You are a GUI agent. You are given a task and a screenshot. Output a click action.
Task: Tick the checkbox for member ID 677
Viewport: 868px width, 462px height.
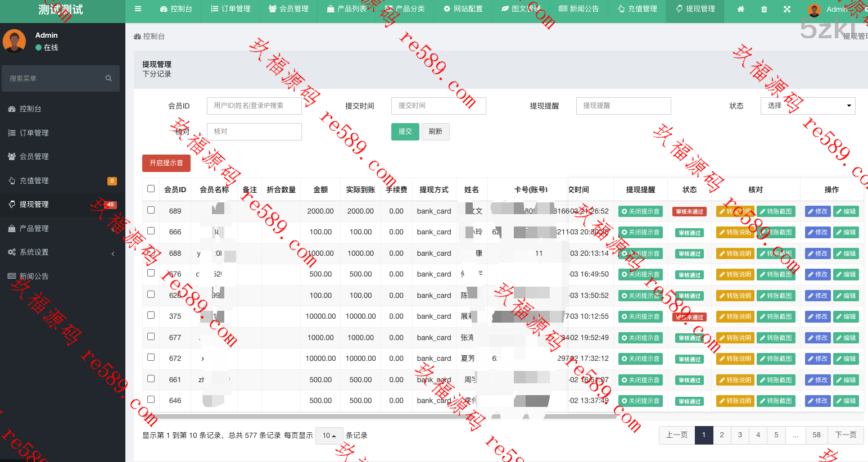tap(151, 337)
